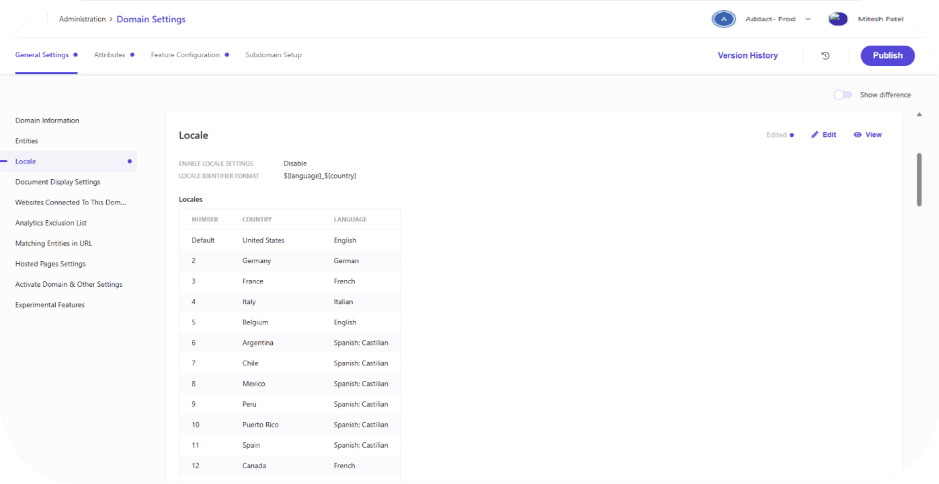Viewport: 939px width, 484px height.
Task: Open the Subdomain Setup tab
Action: [x=273, y=55]
